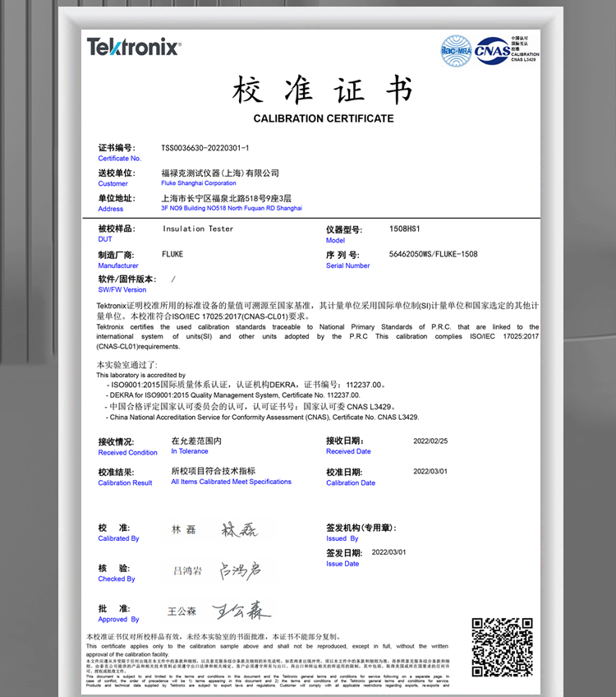Click the 'Checked By' label

click(117, 579)
